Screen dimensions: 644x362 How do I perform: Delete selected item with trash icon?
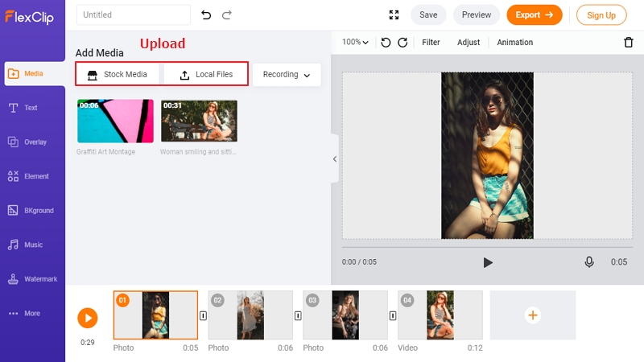click(x=629, y=43)
